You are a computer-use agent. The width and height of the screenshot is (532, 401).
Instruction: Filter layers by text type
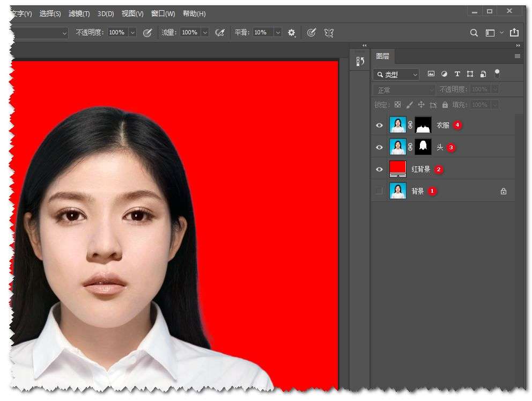pos(457,74)
